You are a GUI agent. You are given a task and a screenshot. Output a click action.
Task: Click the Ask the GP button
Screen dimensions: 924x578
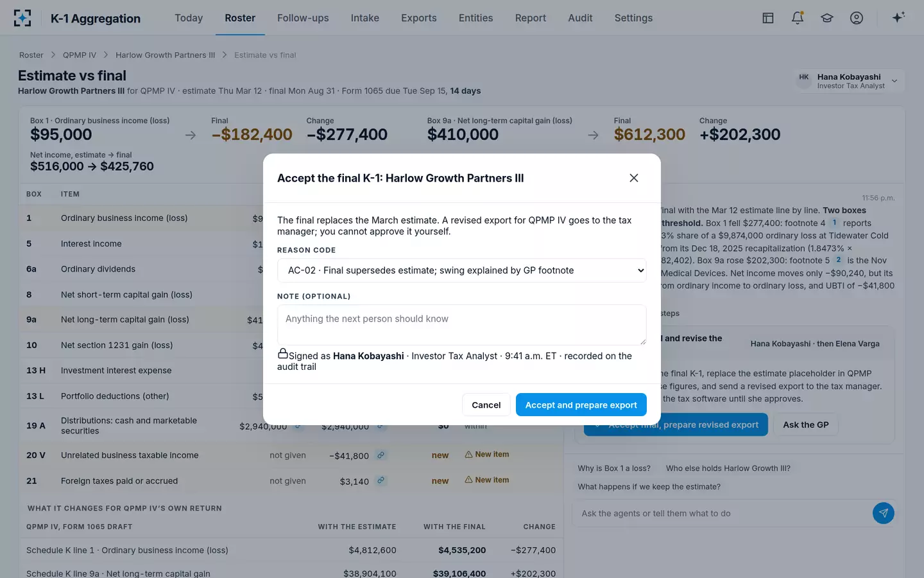point(806,425)
